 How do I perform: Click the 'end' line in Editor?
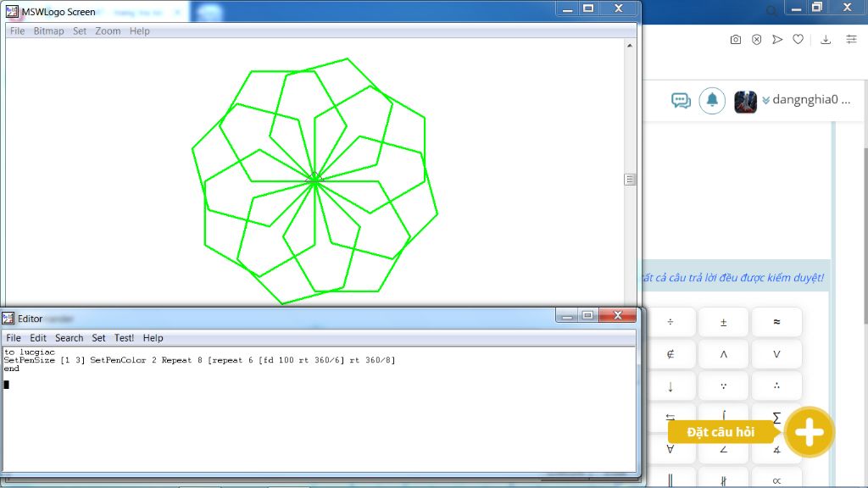(x=12, y=369)
